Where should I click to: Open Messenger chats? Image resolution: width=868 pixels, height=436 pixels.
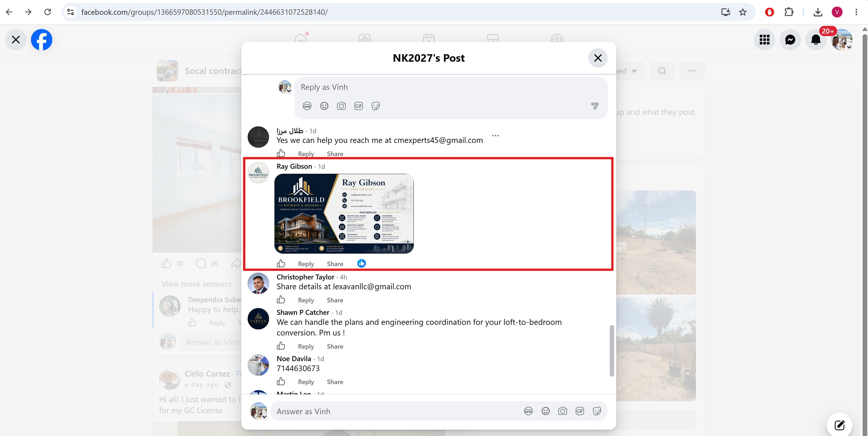pos(790,40)
